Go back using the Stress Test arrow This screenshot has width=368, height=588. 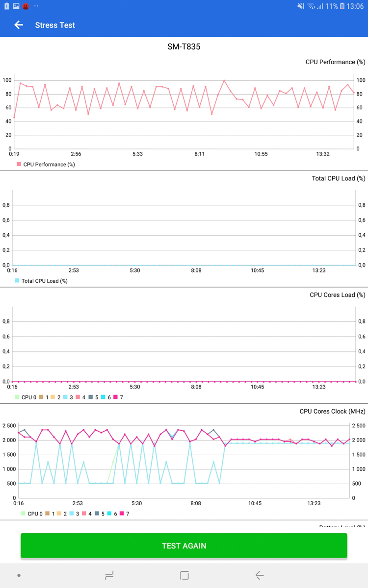(19, 25)
